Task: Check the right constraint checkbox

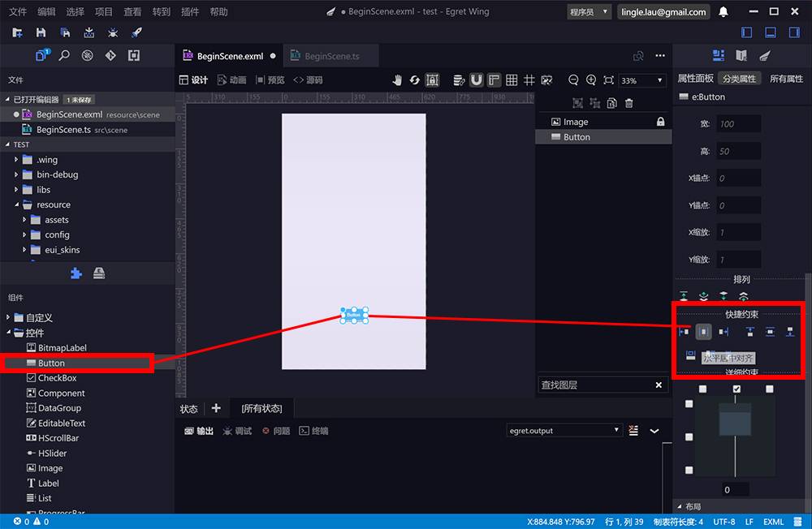Action: pyautogui.click(x=770, y=389)
